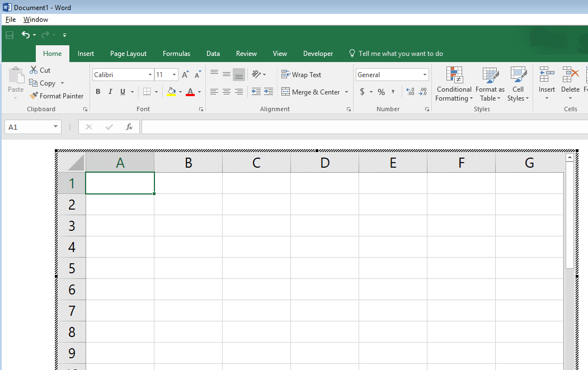Viewport: 588px width, 370px height.
Task: Center text horizontally
Action: coord(227,92)
